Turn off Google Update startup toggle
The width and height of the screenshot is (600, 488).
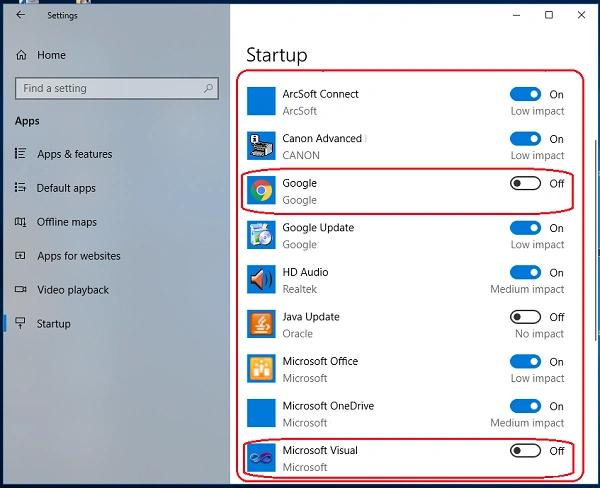point(525,228)
